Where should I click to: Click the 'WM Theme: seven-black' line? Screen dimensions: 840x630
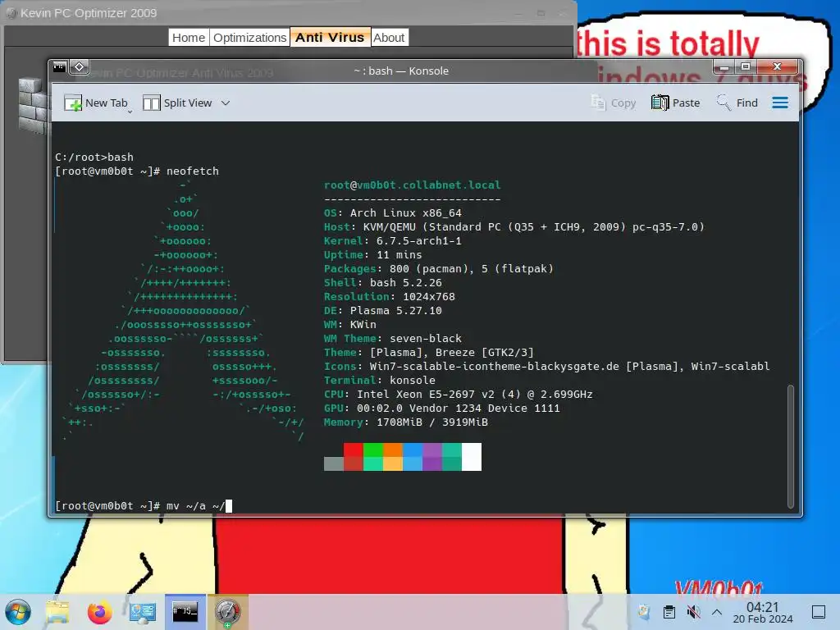click(x=393, y=338)
